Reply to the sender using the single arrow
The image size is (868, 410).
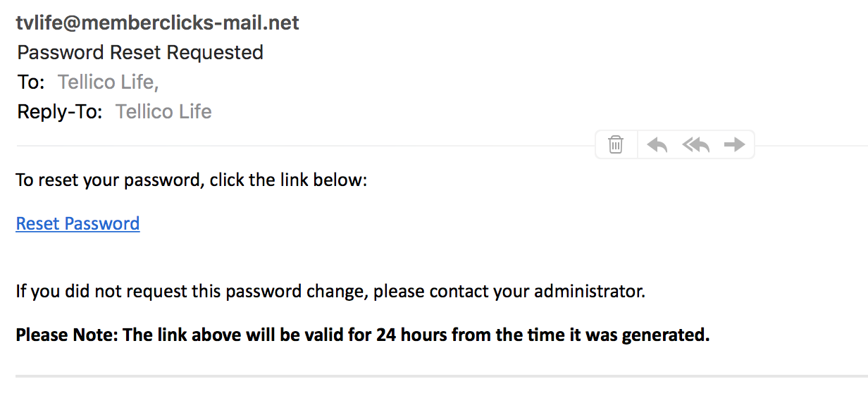click(x=657, y=145)
